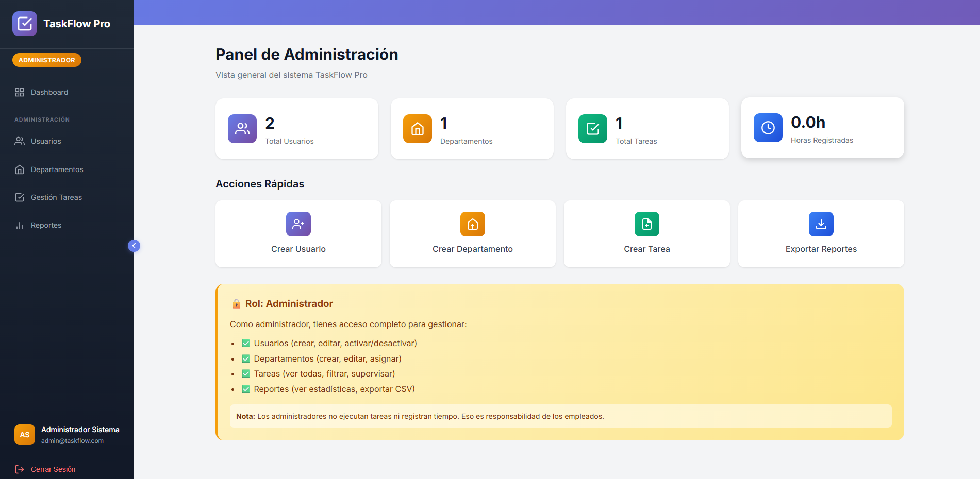Image resolution: width=980 pixels, height=479 pixels.
Task: Click the blue clock Horas Registradas icon
Action: pyautogui.click(x=768, y=128)
